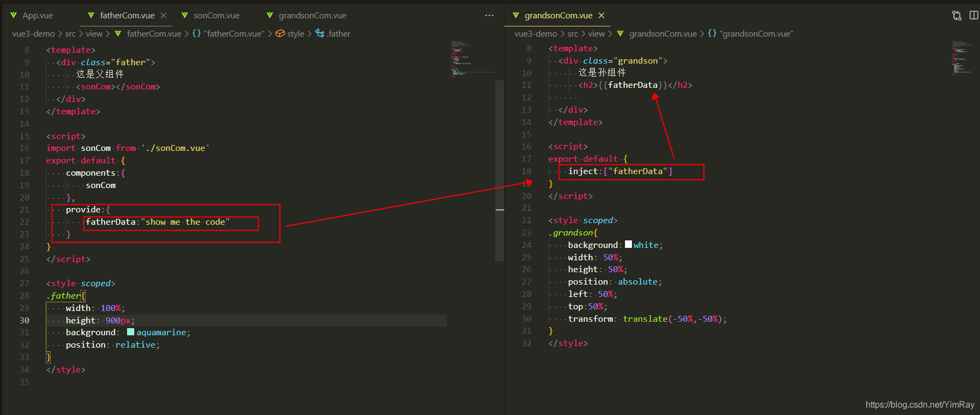
Task: Select the grandsonCom.vue tab in right editor
Action: 559,16
